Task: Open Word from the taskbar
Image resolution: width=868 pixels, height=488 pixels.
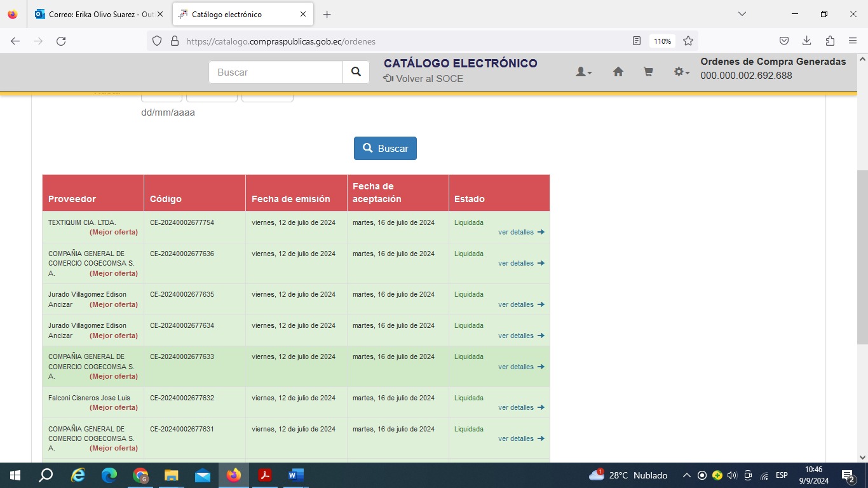Action: coord(295,475)
